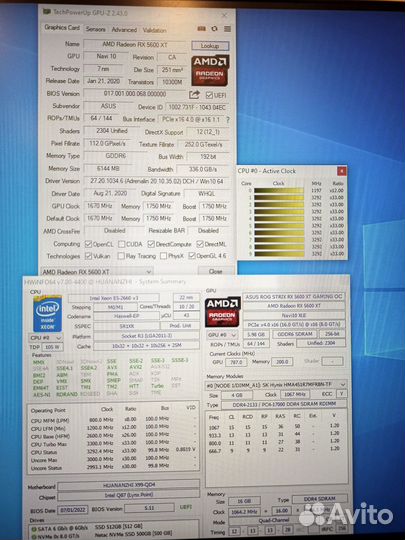The height and width of the screenshot is (540, 405).
Task: Click the 6144 MB Memory Size value
Action: click(108, 169)
